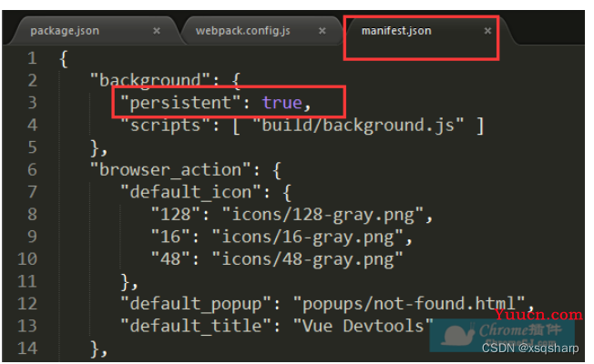594x364 pixels.
Task: Switch to the package.json tab
Action: [65, 31]
